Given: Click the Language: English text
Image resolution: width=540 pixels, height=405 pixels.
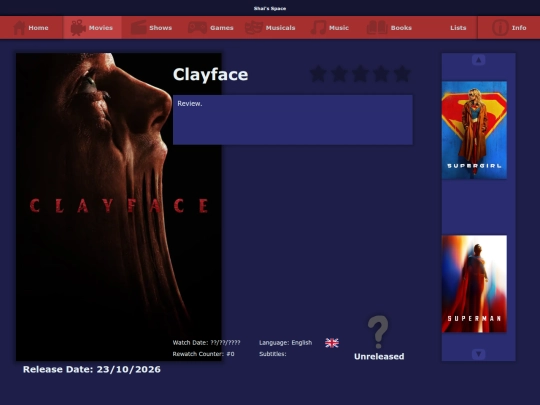Looking at the screenshot, I should (x=285, y=343).
